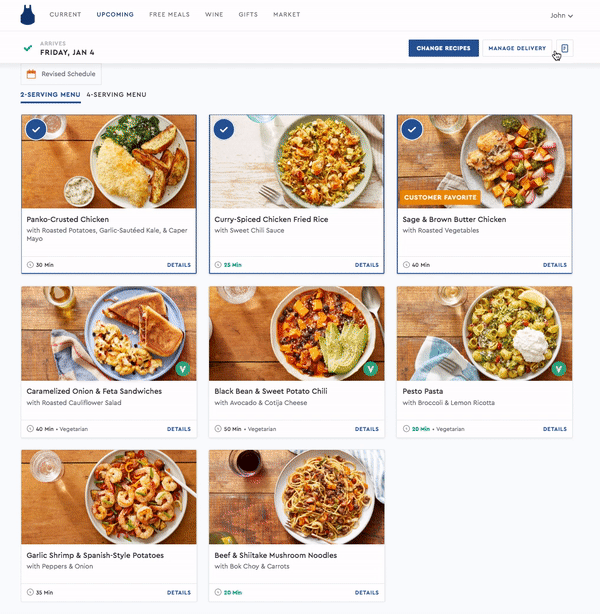The width and height of the screenshot is (600, 614).
Task: Open Details link for Pesto Pasta
Action: (x=555, y=429)
